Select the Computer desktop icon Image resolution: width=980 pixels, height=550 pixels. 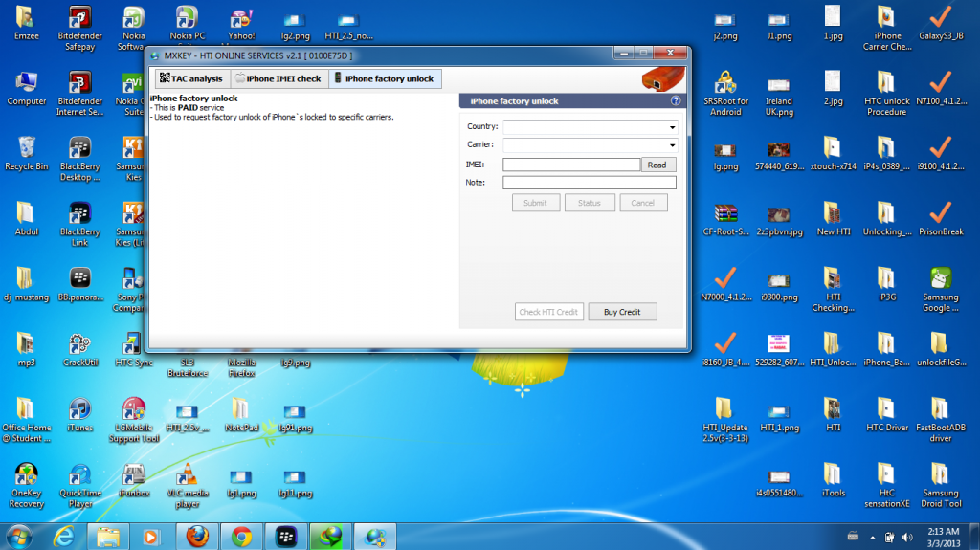(26, 88)
